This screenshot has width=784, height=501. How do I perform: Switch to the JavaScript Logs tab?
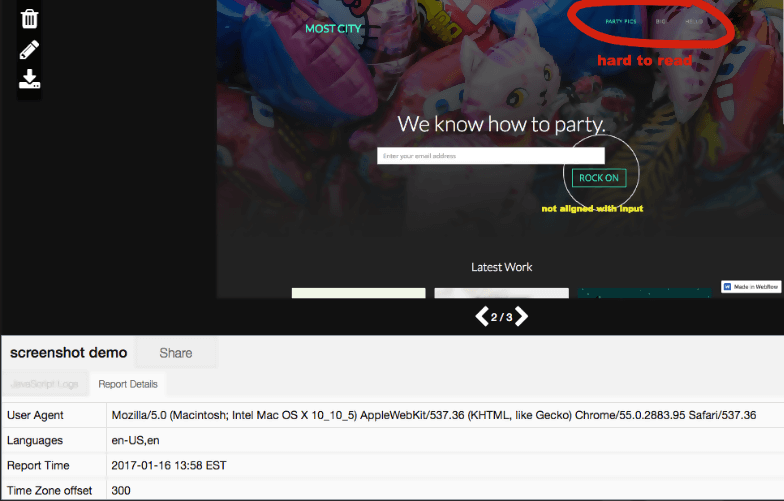[44, 384]
